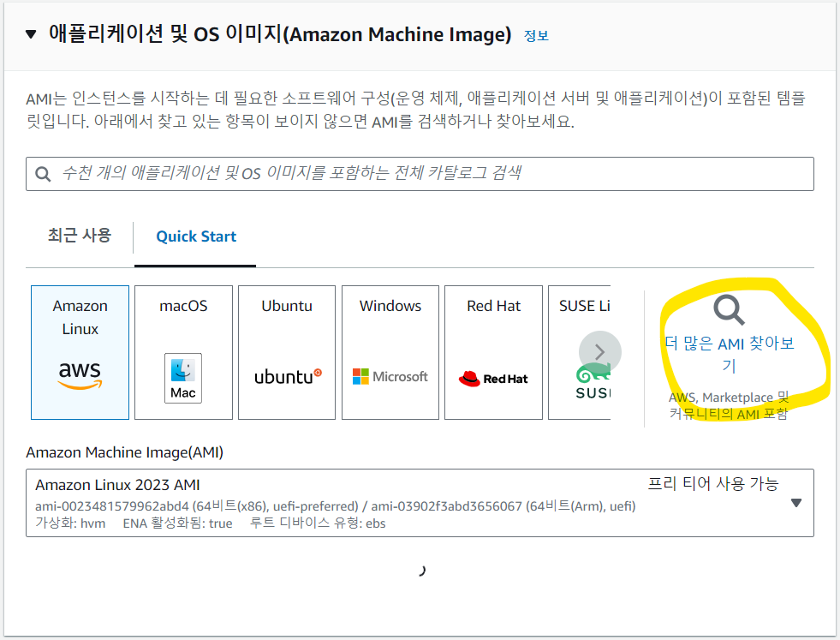Viewport: 840px width, 640px height.
Task: Click the ubuntu logo
Action: tap(288, 377)
